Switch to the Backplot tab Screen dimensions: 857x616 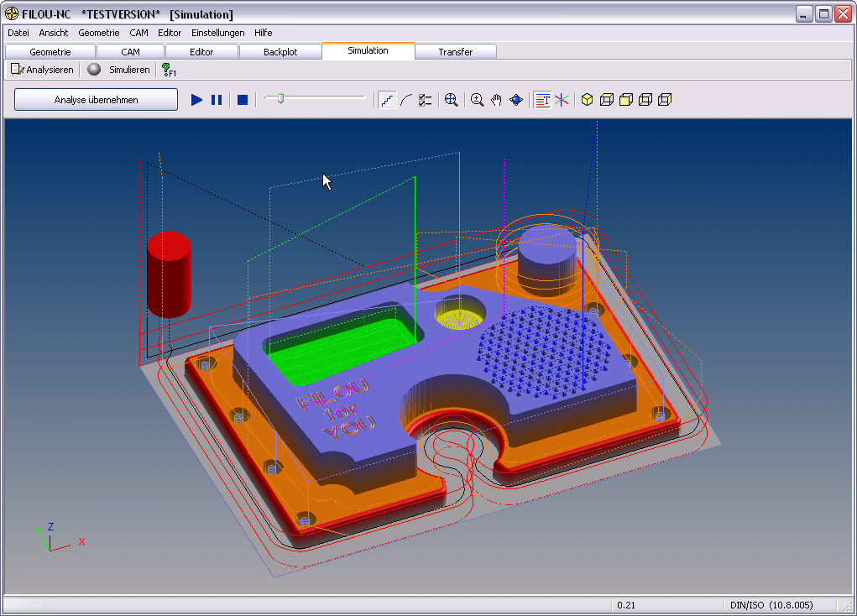click(280, 52)
